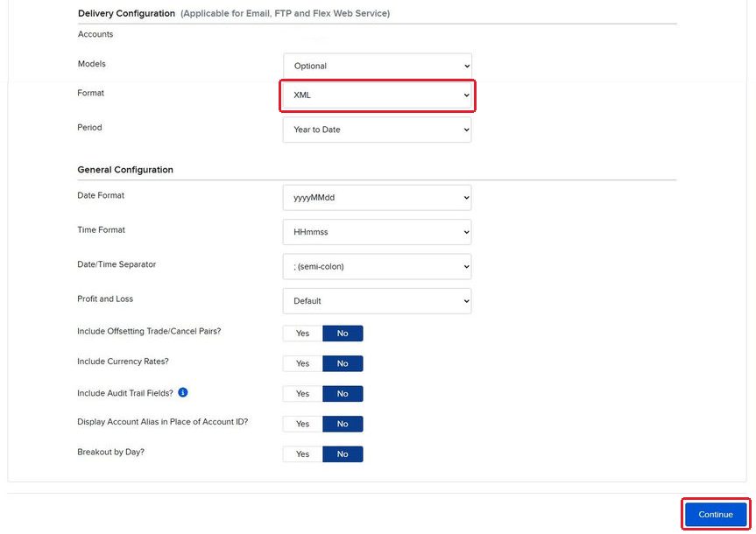The width and height of the screenshot is (756, 534).
Task: Click the Models field label
Action: coord(92,64)
